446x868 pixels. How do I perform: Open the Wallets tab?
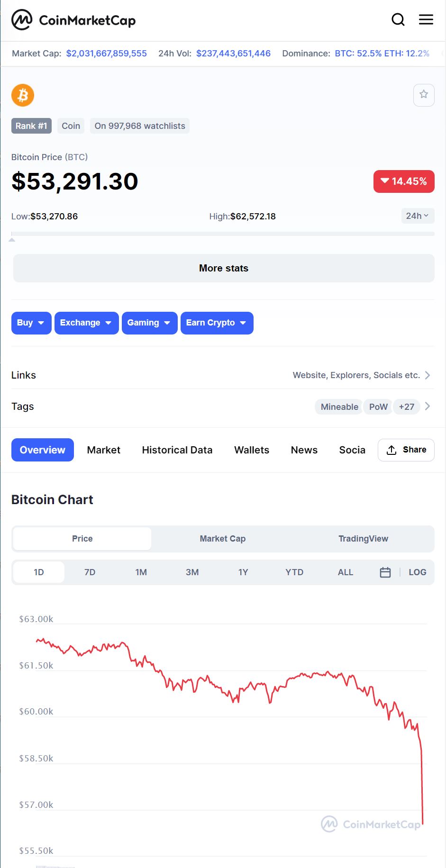tap(252, 450)
